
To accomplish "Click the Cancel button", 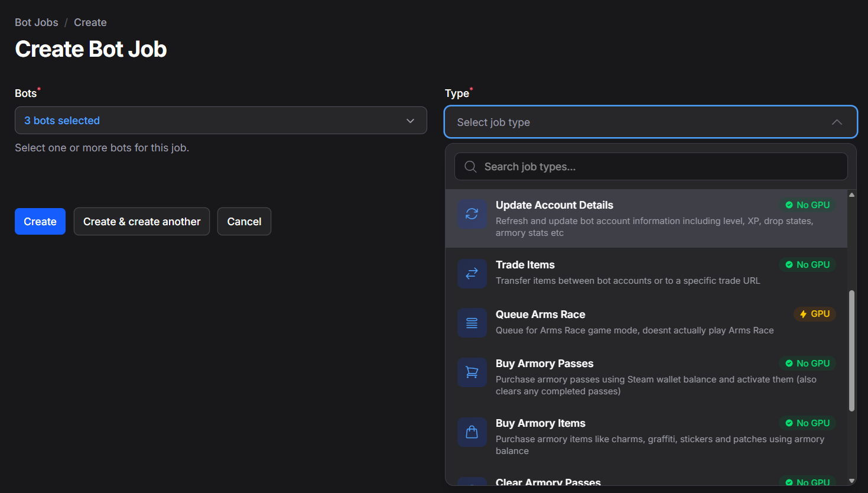I will (244, 221).
